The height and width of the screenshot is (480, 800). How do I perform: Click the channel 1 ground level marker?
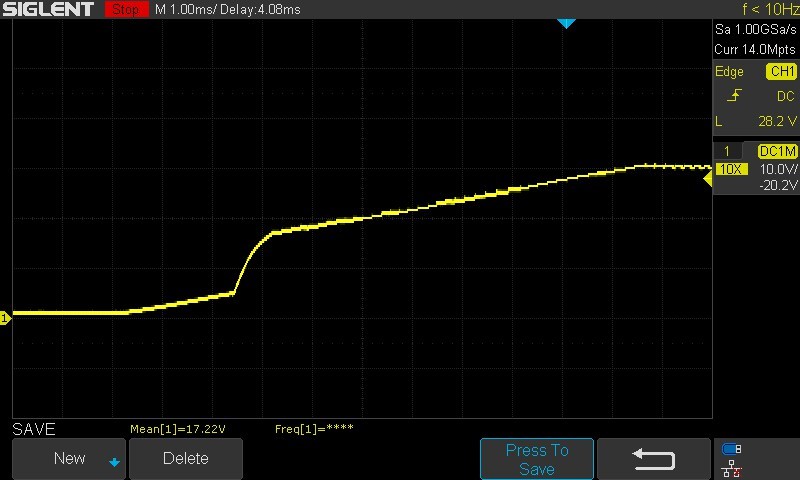[x=5, y=318]
